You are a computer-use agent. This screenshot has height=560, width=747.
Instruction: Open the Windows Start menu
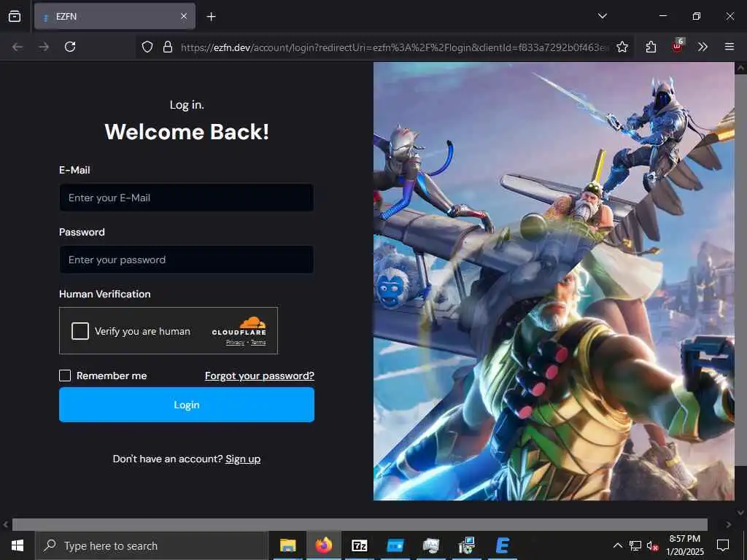[x=18, y=545]
